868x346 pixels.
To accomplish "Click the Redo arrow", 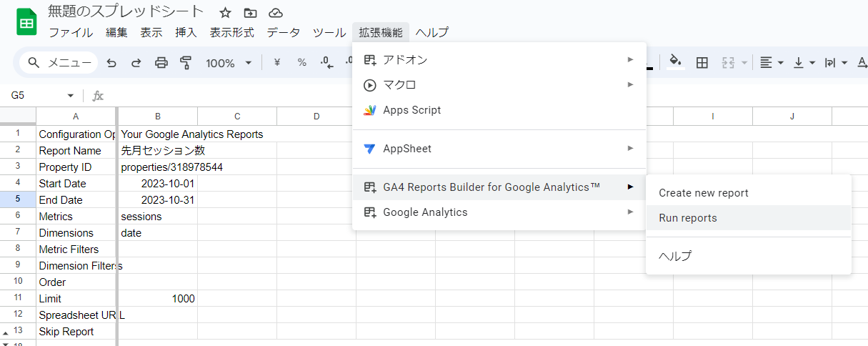I will click(x=136, y=63).
